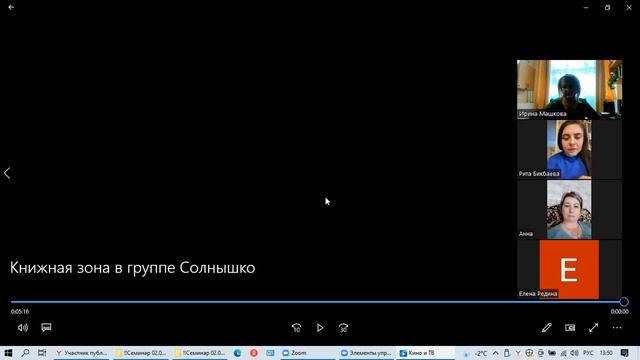Open the pencil edit options
The height and width of the screenshot is (360, 640).
click(547, 328)
